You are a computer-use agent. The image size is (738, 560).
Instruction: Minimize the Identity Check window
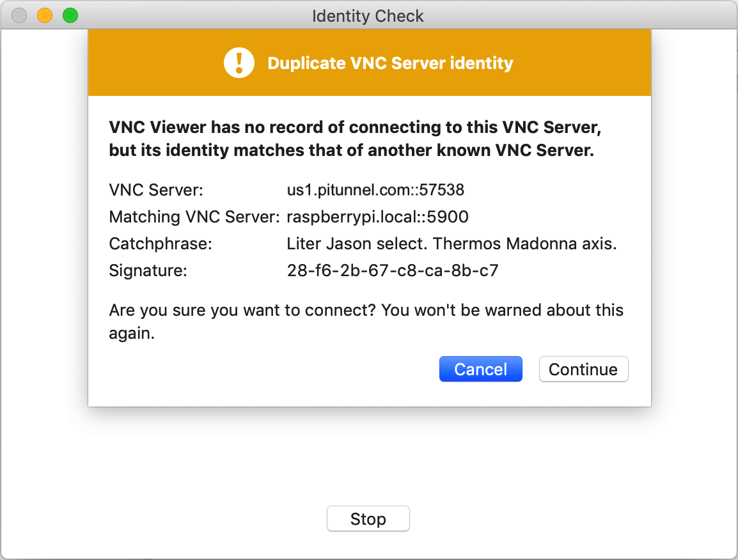pyautogui.click(x=45, y=15)
